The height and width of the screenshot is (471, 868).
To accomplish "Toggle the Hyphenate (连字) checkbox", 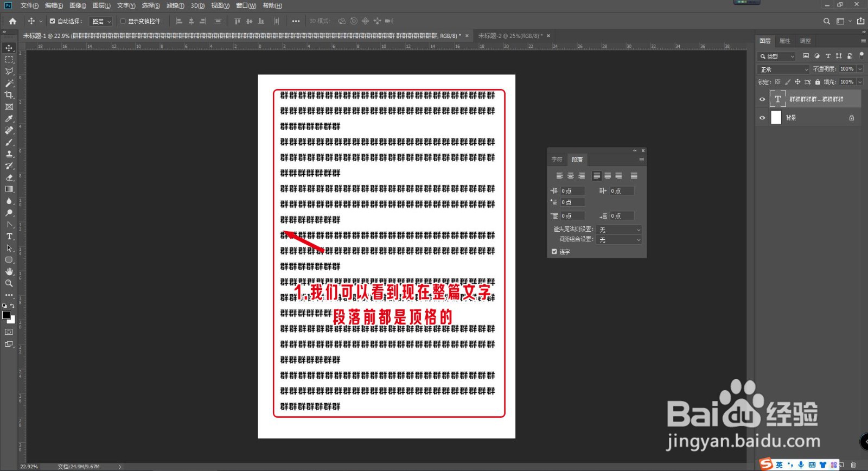I will pyautogui.click(x=554, y=251).
